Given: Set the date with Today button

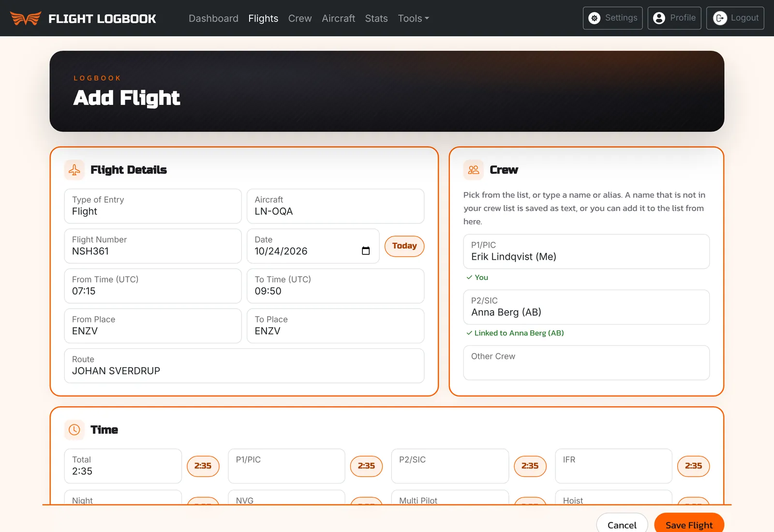Looking at the screenshot, I should click(x=404, y=246).
